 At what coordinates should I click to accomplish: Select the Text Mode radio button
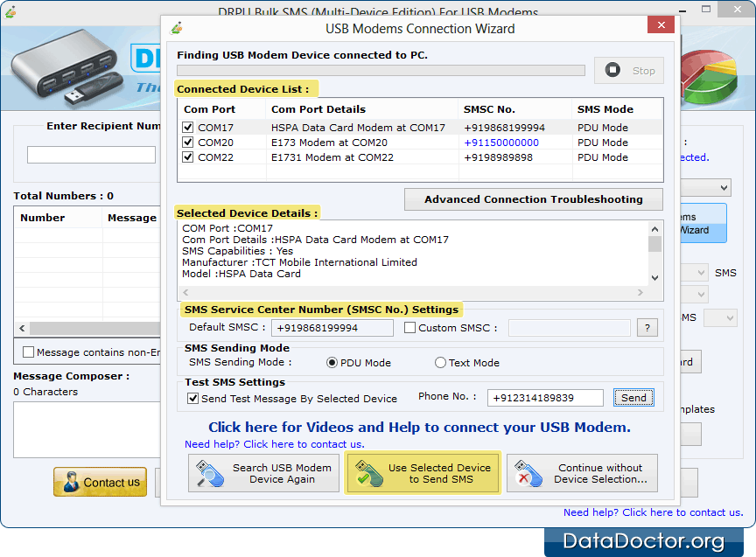point(440,363)
